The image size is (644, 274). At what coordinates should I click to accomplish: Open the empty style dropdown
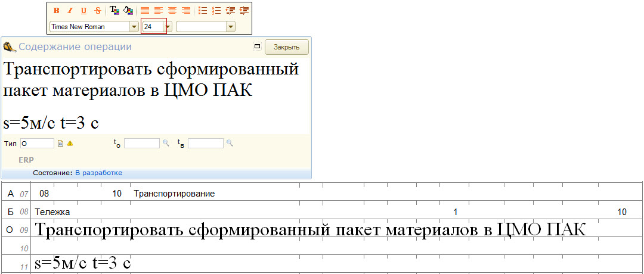pos(231,27)
